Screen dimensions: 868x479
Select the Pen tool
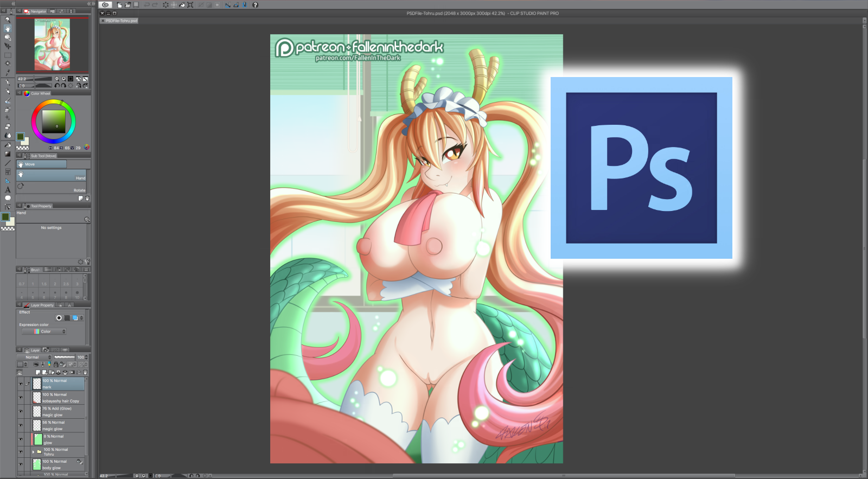pyautogui.click(x=8, y=83)
